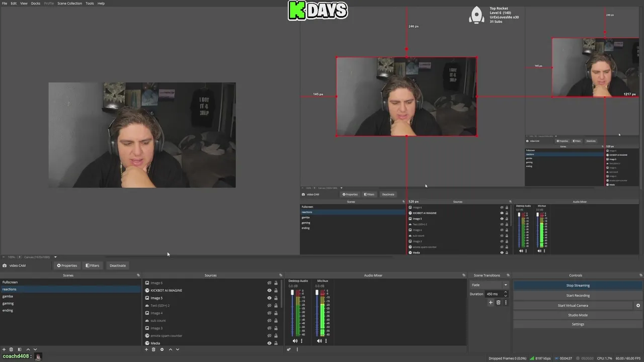
Task: Open the Help menu
Action: (x=101, y=3)
